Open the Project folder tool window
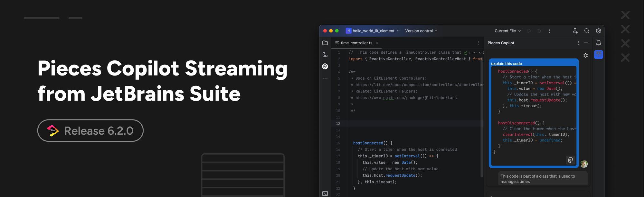 point(325,43)
